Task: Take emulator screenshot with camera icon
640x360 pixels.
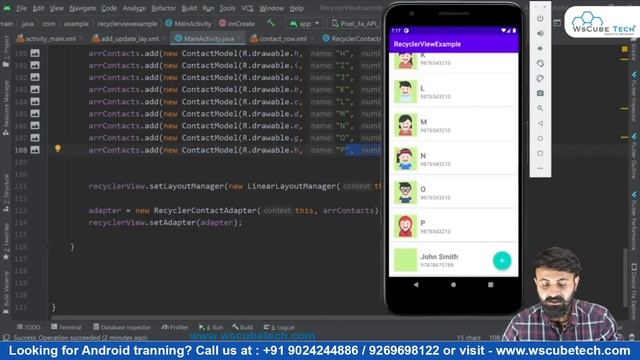Action: [540, 93]
